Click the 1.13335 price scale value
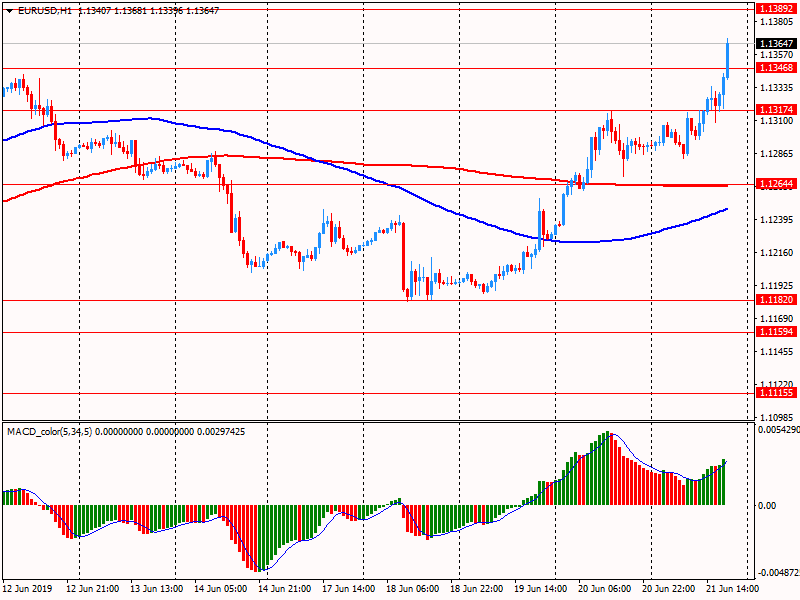The height and width of the screenshot is (600, 800). click(777, 88)
